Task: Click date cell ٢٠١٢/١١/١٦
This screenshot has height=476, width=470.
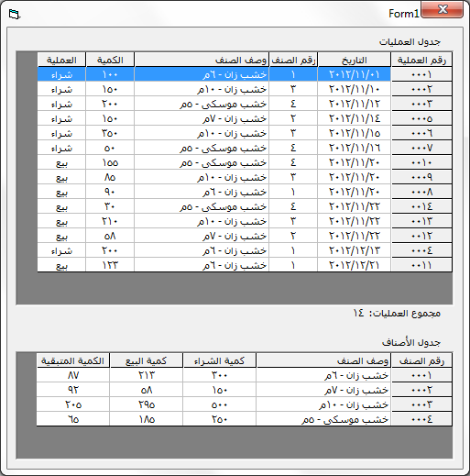Action: tap(355, 148)
